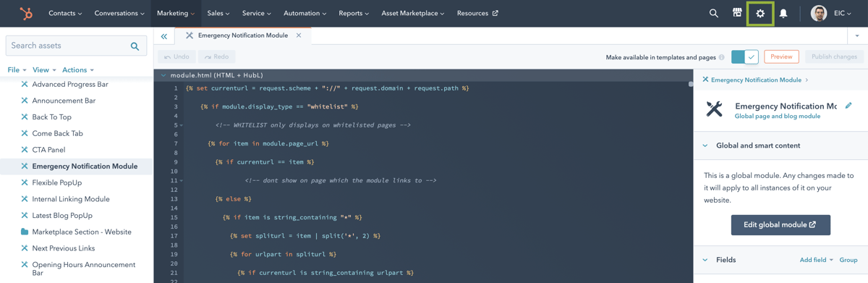
Task: Click the Group link in Fields
Action: (848, 260)
